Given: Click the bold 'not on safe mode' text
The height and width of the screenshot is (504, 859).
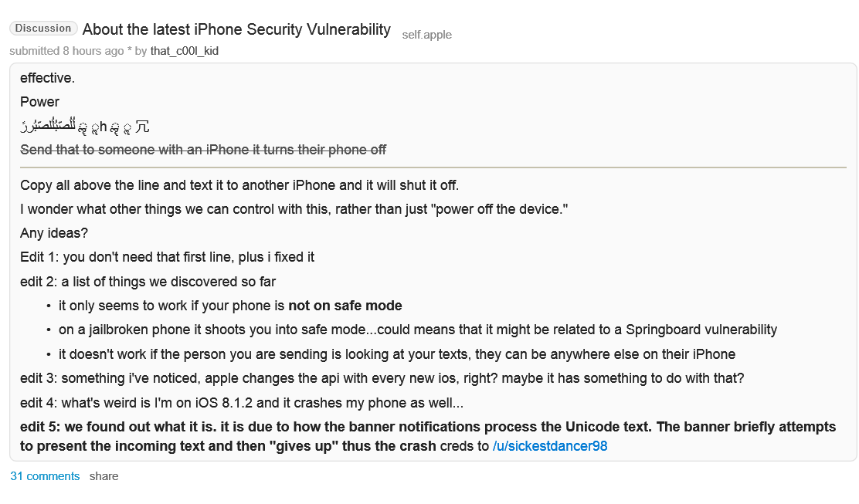Looking at the screenshot, I should 345,306.
